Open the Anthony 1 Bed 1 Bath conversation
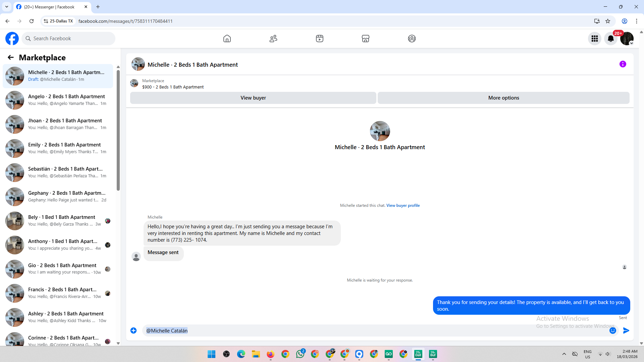 58,245
